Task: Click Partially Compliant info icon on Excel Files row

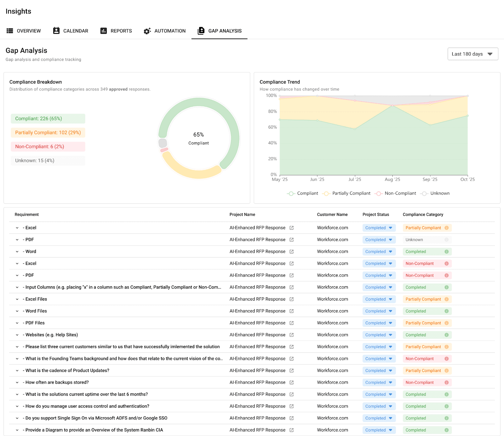Action: 447,299
